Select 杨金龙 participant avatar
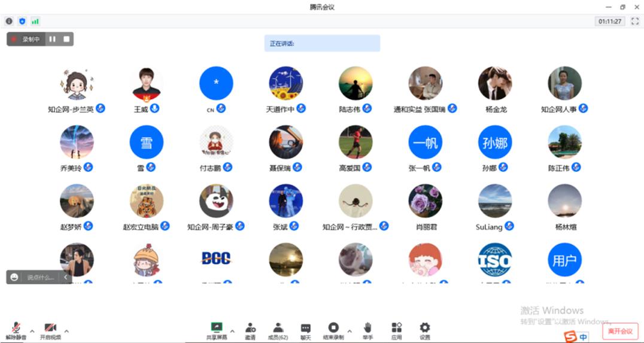The image size is (644, 343). pos(495,83)
